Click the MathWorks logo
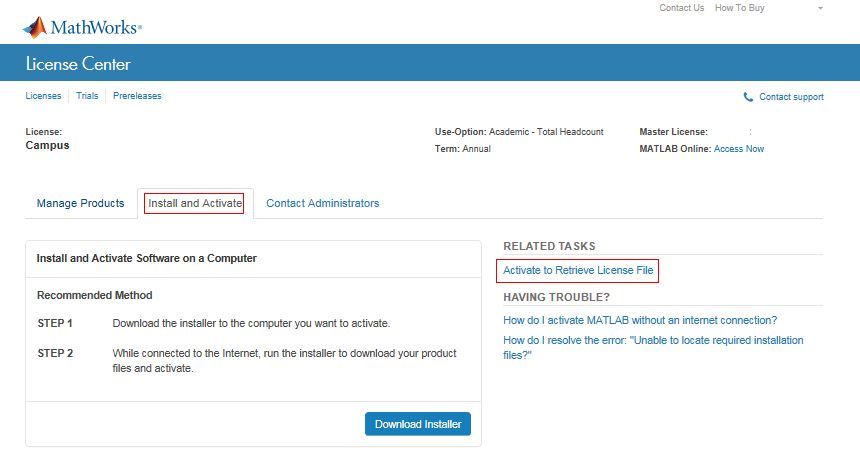 (82, 26)
